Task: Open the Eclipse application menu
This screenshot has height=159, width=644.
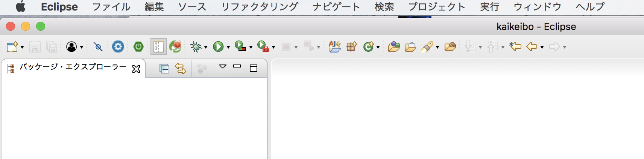Action: coord(59,7)
